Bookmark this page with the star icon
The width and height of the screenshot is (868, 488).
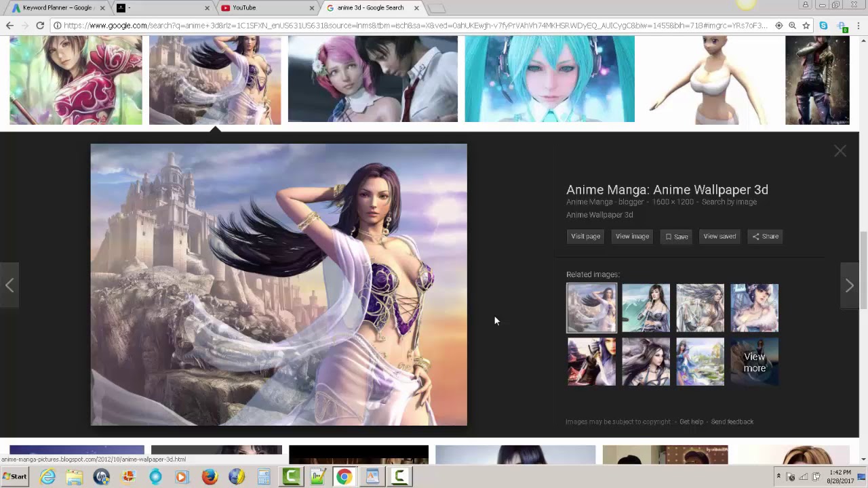coord(806,26)
